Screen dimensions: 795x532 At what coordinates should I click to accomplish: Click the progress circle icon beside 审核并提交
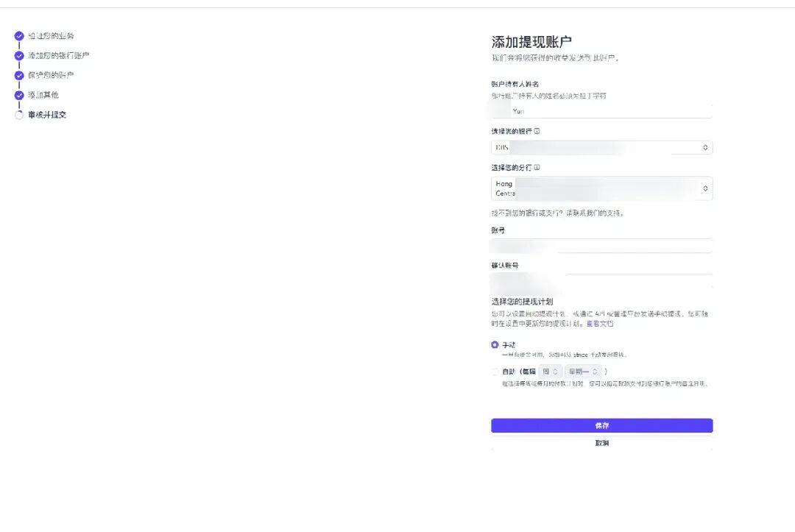[x=19, y=115]
